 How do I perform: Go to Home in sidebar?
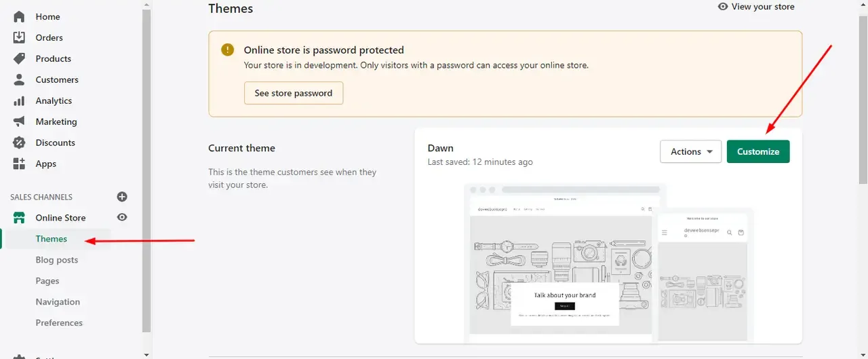tap(47, 16)
